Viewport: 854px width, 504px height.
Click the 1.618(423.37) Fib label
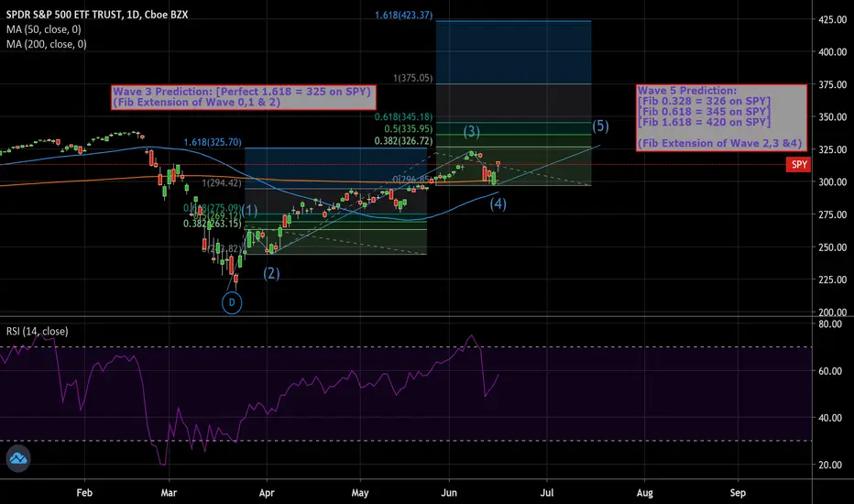coord(403,16)
